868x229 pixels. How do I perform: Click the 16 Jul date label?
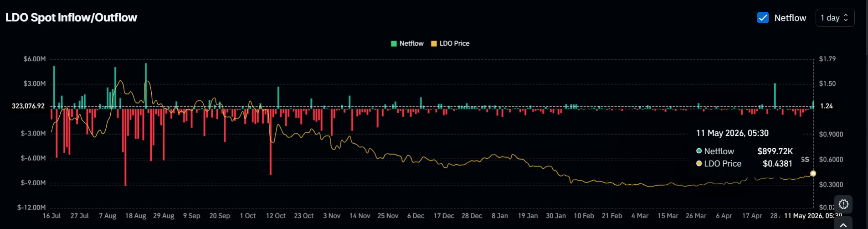pyautogui.click(x=51, y=216)
